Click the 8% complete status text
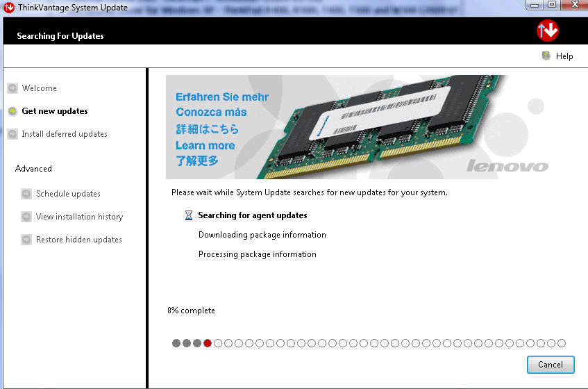 click(x=191, y=311)
